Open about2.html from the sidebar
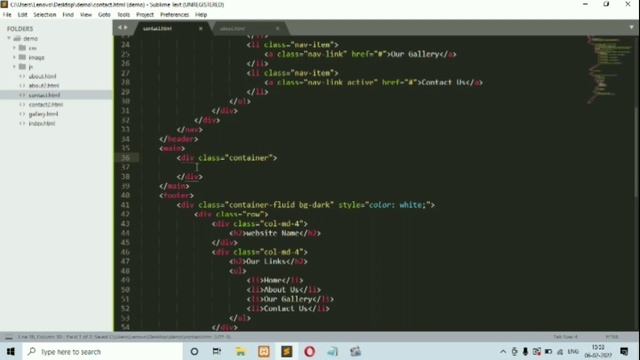The width and height of the screenshot is (640, 360). click(44, 86)
